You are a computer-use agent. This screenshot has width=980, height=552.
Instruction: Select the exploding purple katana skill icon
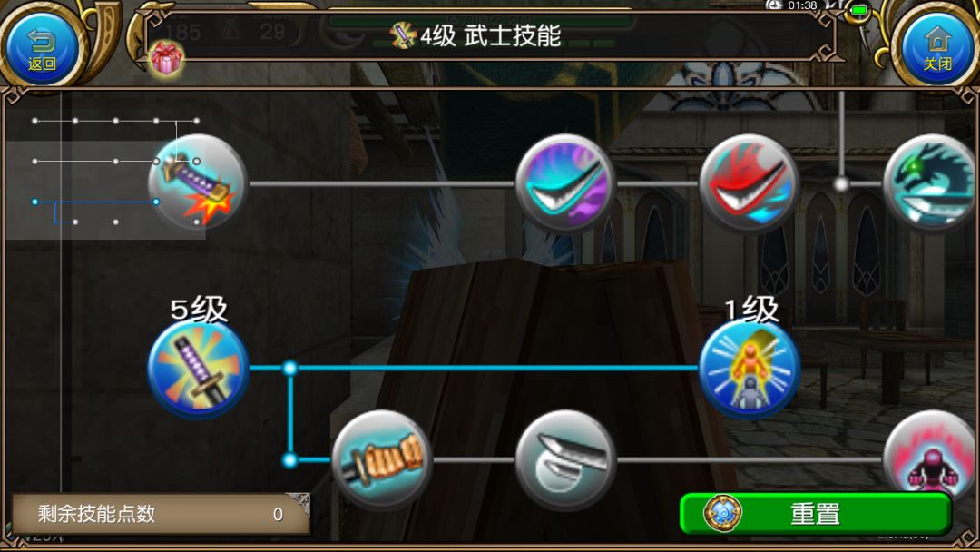198,182
